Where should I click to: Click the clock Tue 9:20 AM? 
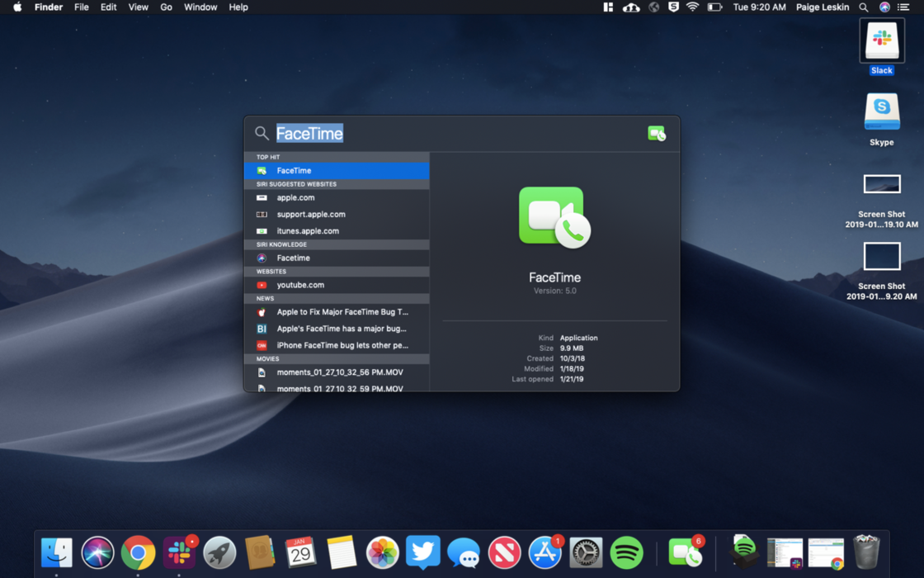(x=759, y=7)
